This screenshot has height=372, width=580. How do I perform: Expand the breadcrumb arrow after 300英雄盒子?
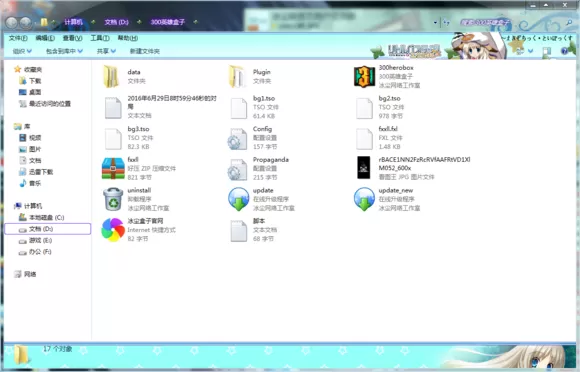click(x=195, y=22)
